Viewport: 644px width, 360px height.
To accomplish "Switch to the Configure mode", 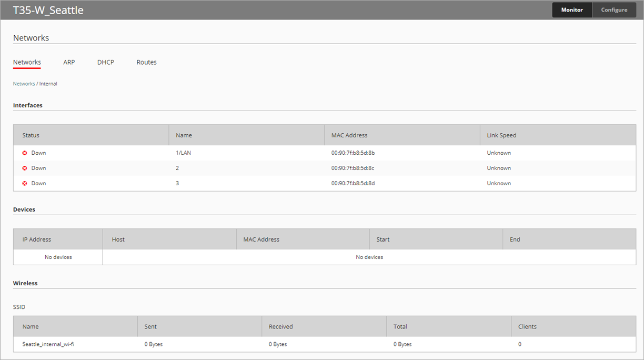I will coord(614,10).
